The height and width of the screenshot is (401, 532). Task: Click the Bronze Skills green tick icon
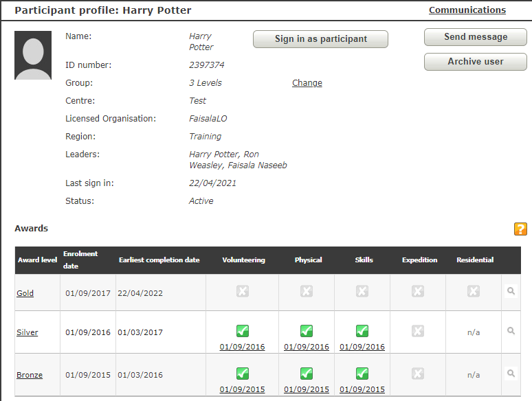[362, 374]
